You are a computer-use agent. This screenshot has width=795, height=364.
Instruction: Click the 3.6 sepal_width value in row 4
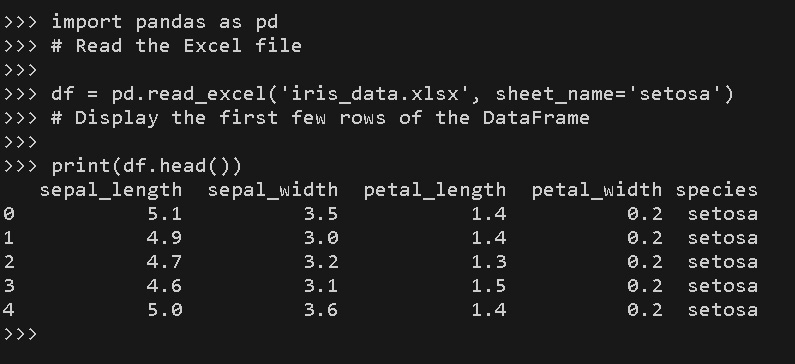pos(321,309)
